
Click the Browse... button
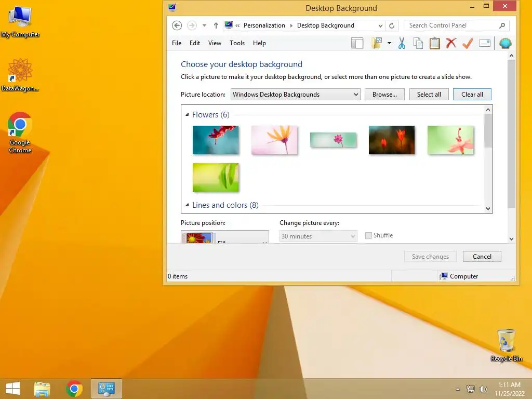click(x=384, y=95)
